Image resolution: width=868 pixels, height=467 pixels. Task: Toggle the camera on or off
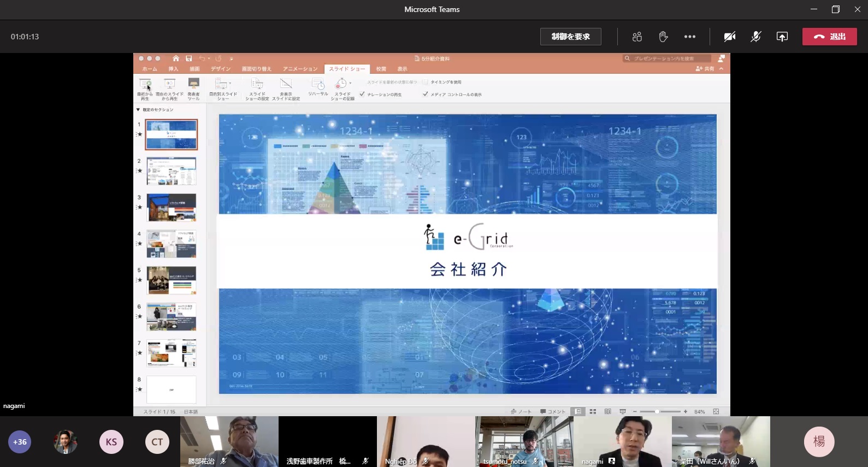coord(730,37)
